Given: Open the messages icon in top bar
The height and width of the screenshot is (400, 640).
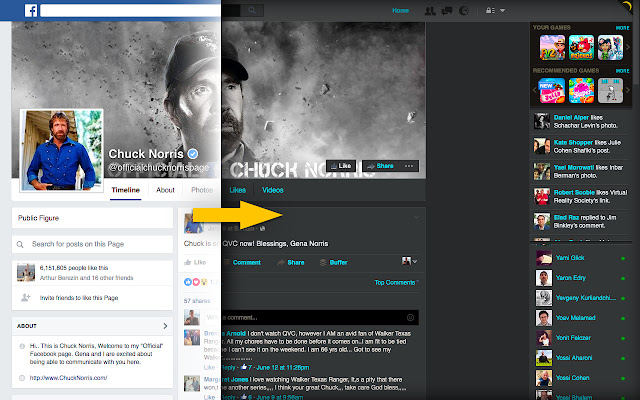Looking at the screenshot, I should click(x=446, y=10).
